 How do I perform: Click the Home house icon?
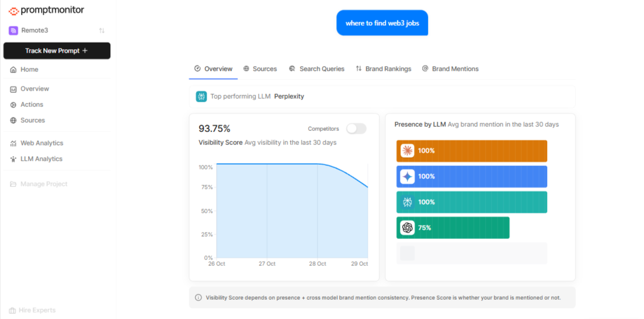pyautogui.click(x=13, y=70)
